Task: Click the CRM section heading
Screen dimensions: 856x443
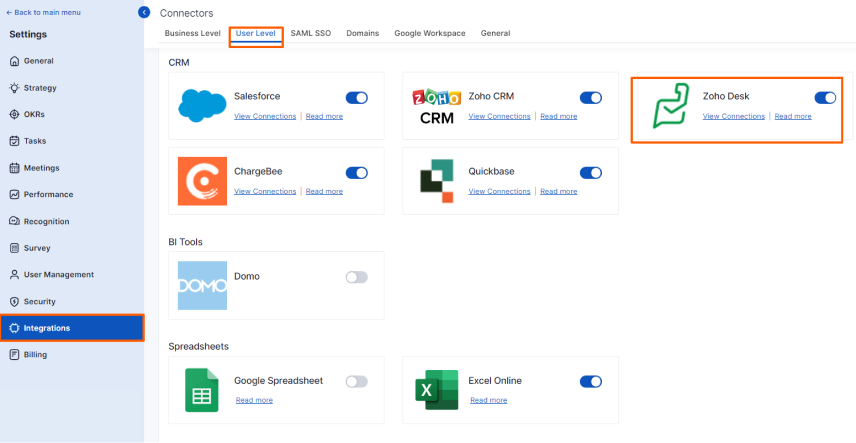Action: 179,63
